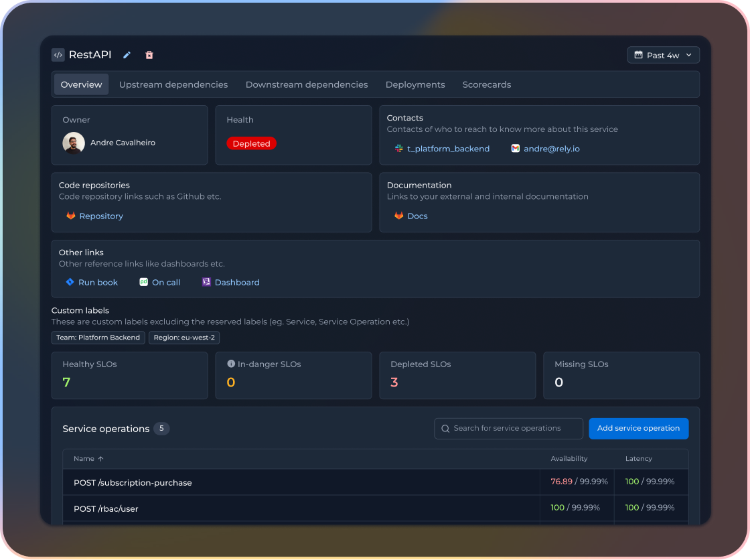The width and height of the screenshot is (750, 560).
Task: Click the In-danger SLOs count 0
Action: 230,382
